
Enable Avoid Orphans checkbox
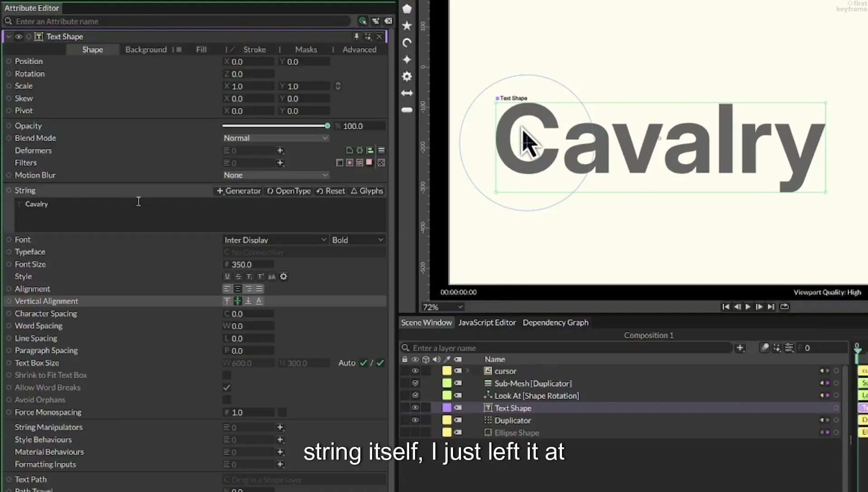tap(226, 400)
